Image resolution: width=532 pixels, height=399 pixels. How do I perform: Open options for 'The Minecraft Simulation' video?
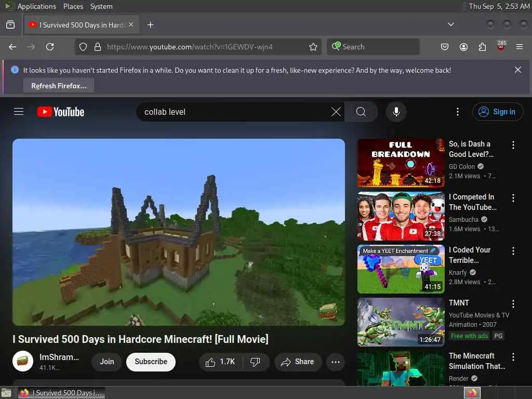pyautogui.click(x=513, y=357)
